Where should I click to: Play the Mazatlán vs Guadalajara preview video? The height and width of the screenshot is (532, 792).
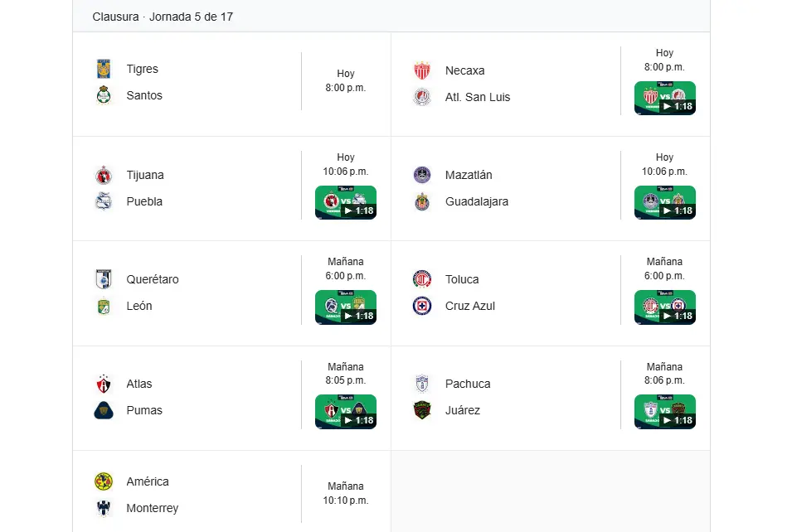click(x=664, y=202)
